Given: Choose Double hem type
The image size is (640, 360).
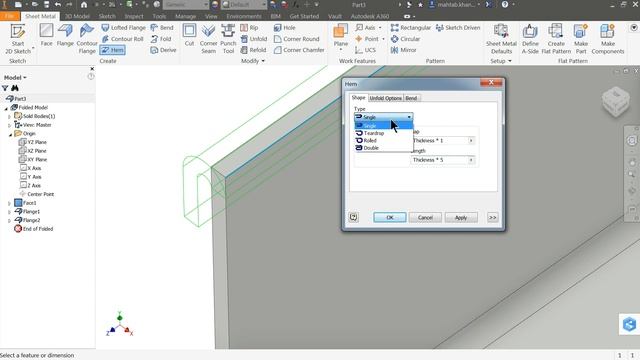Looking at the screenshot, I should (x=383, y=148).
